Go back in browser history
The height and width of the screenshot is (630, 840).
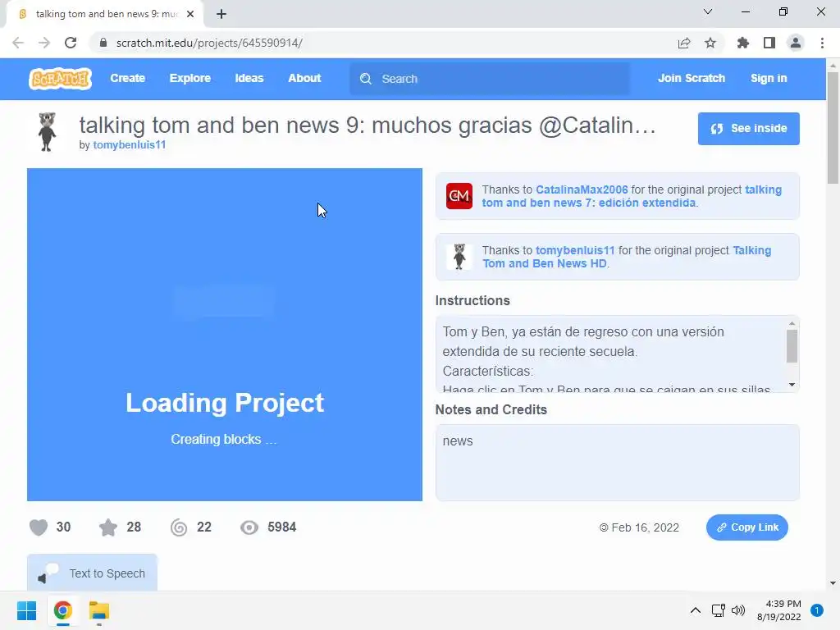(x=18, y=43)
